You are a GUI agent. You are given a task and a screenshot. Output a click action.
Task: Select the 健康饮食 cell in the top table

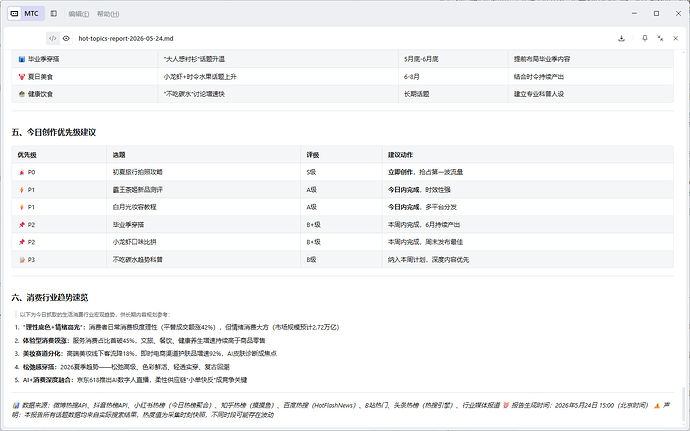point(85,94)
